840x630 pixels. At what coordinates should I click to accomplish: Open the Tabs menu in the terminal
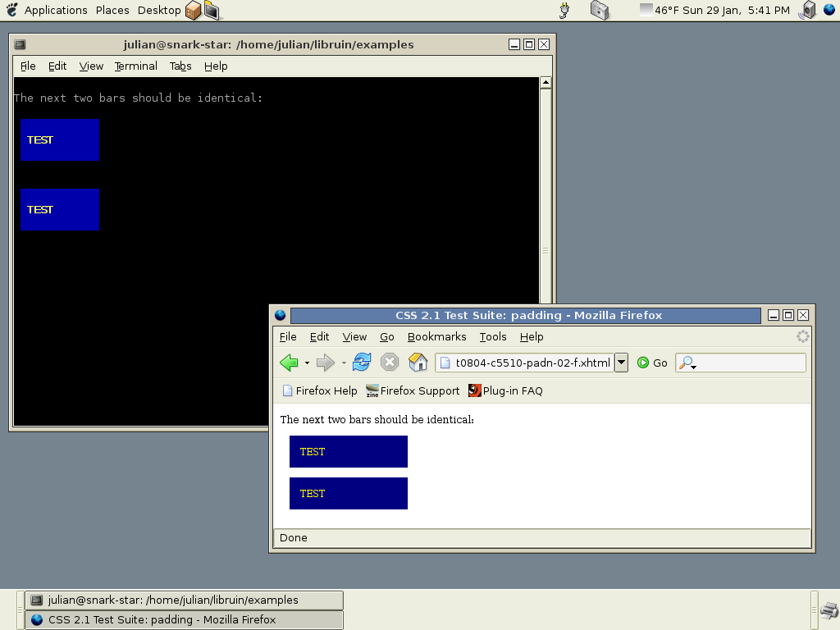click(180, 66)
